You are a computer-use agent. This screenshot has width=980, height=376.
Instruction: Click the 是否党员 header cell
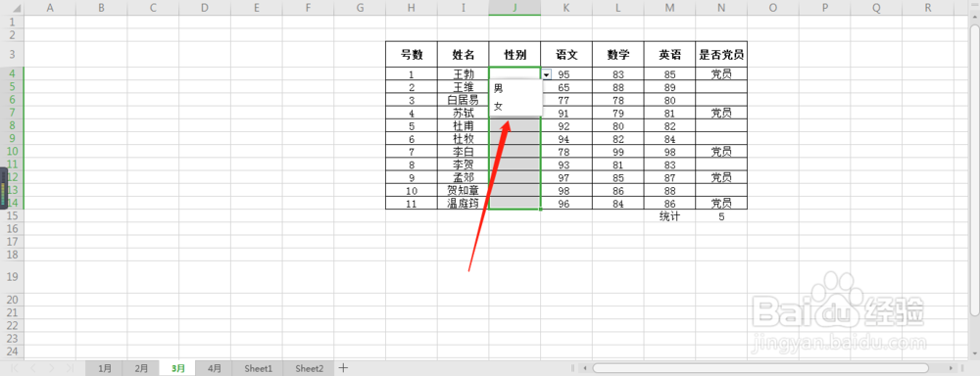coord(721,54)
